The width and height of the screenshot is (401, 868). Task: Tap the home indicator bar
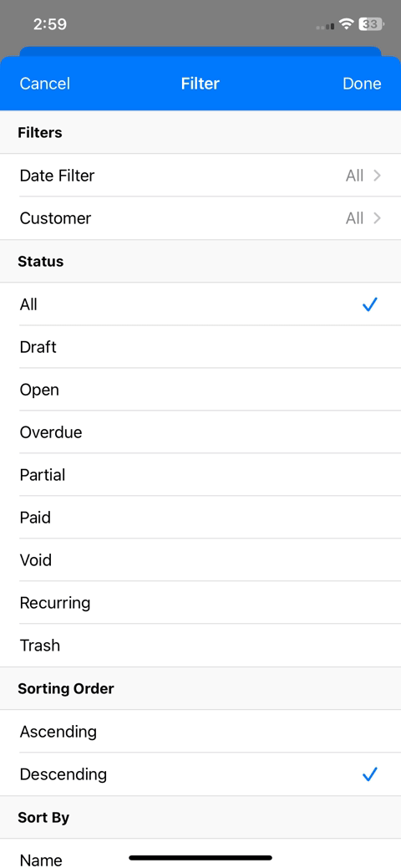point(200,858)
